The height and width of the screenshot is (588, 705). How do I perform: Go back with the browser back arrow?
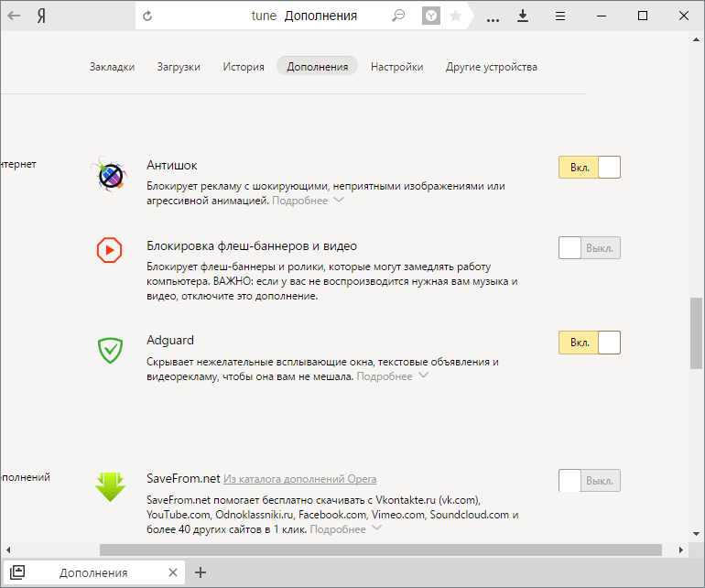[14, 16]
